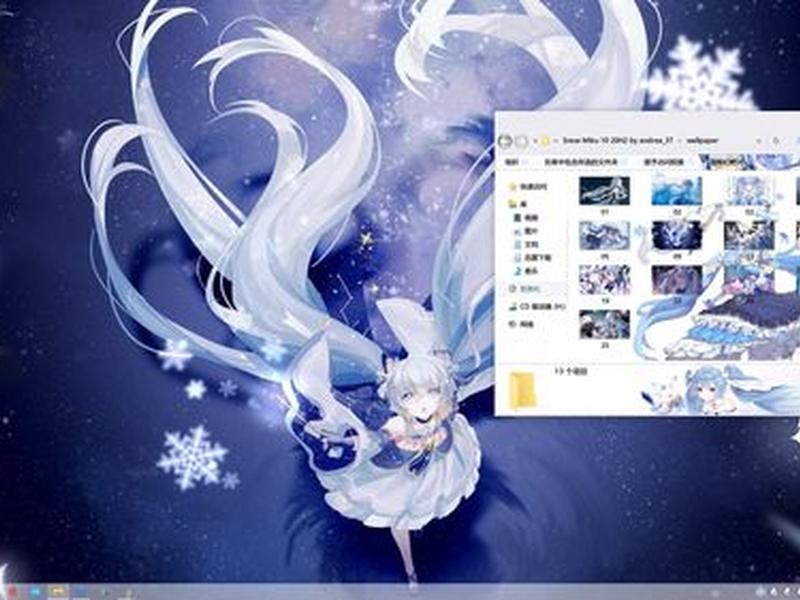The image size is (800, 600).
Task: Select the "wallpaper" breadcrumb segment
Action: tap(702, 140)
